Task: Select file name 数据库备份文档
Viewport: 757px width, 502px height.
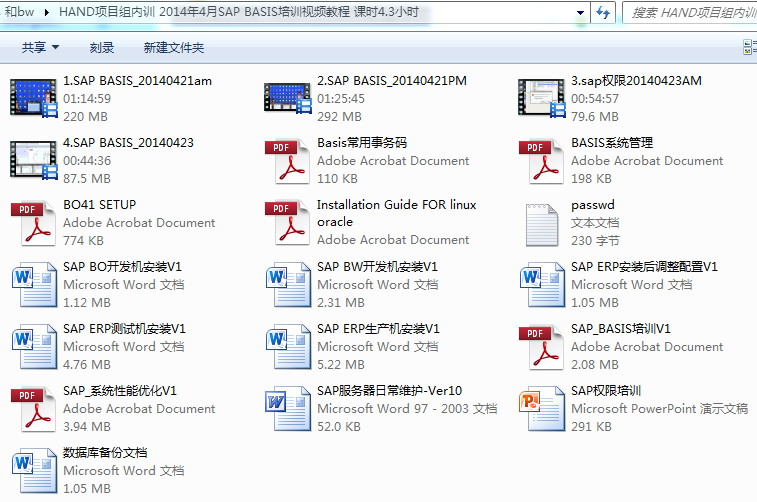Action: point(105,453)
